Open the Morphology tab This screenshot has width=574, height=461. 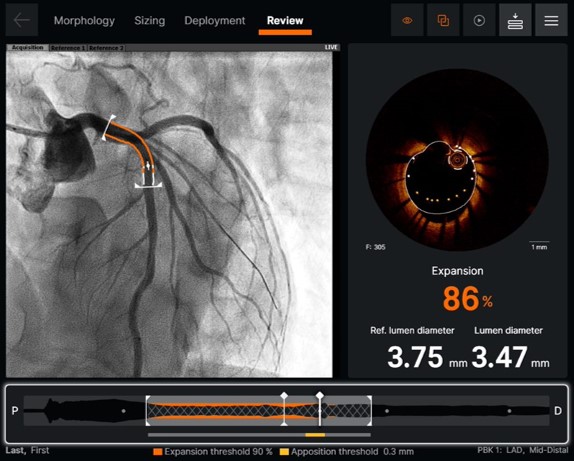click(x=84, y=21)
